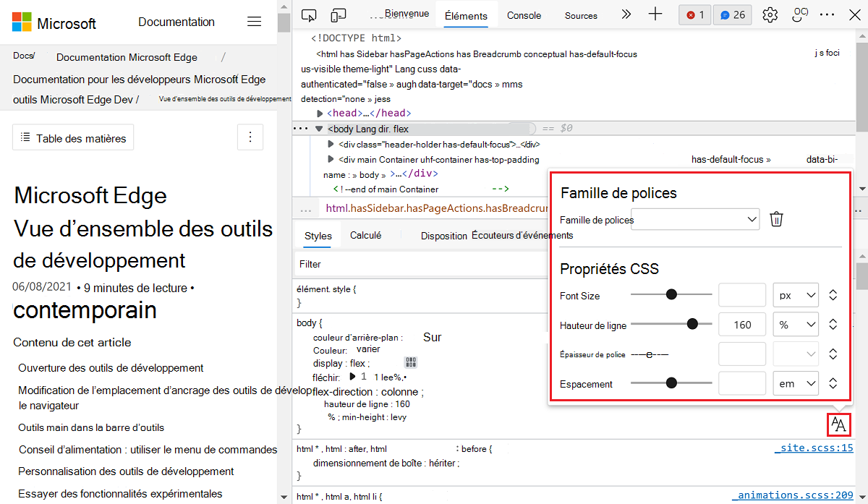This screenshot has width=868, height=504.
Task: Open the _animations.scss:209 source link
Action: coord(793,495)
